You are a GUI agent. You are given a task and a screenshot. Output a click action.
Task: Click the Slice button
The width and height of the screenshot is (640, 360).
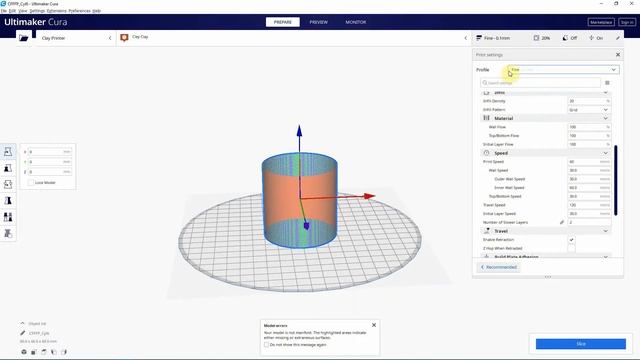pos(581,344)
